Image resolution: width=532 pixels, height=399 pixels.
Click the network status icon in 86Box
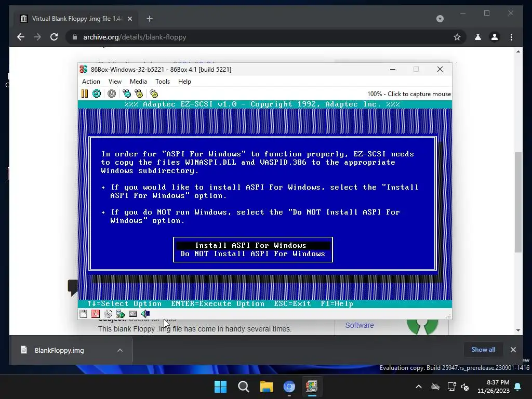[121, 314]
